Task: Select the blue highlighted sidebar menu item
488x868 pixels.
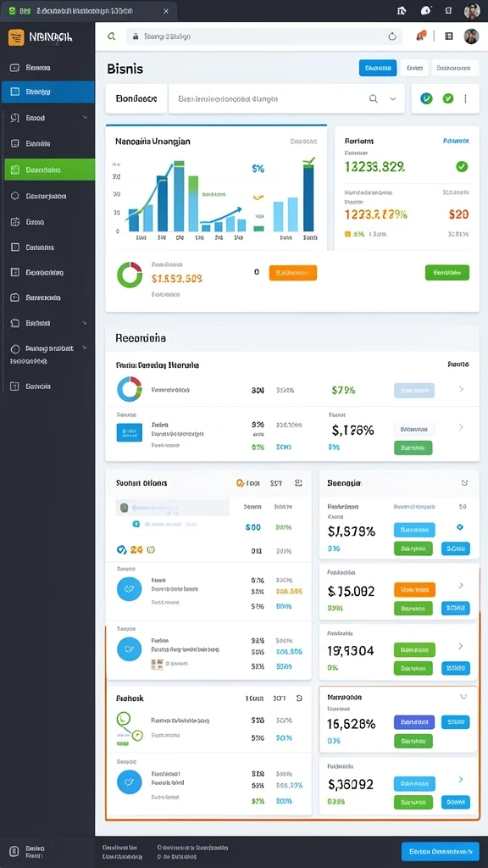Action: (x=47, y=92)
